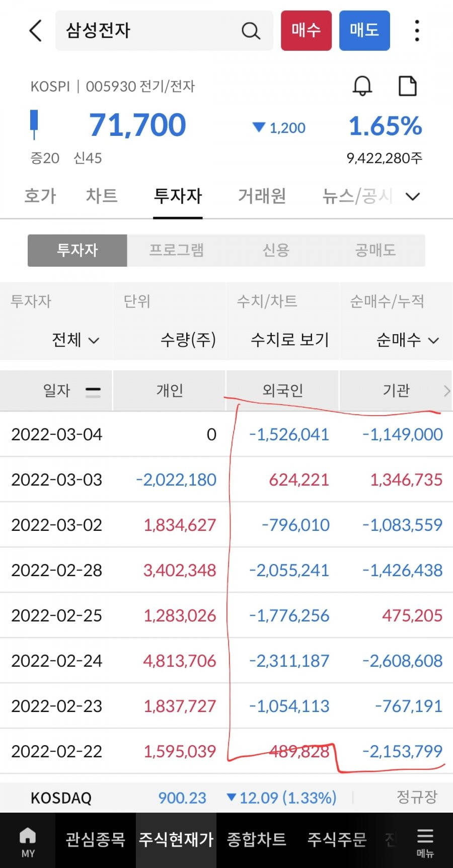Tap the red 매수 buy button

coord(306,31)
